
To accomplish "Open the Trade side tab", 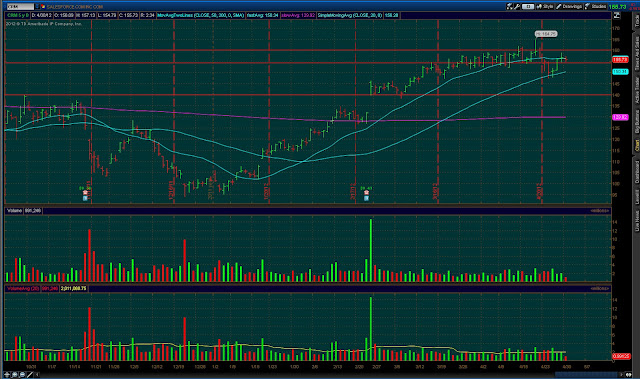I will click(636, 21).
